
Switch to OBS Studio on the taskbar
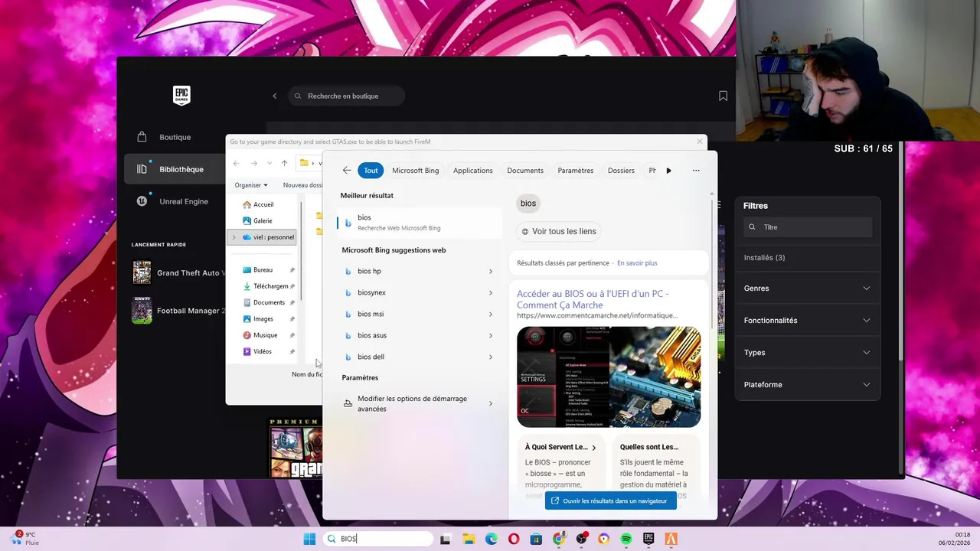[581, 539]
